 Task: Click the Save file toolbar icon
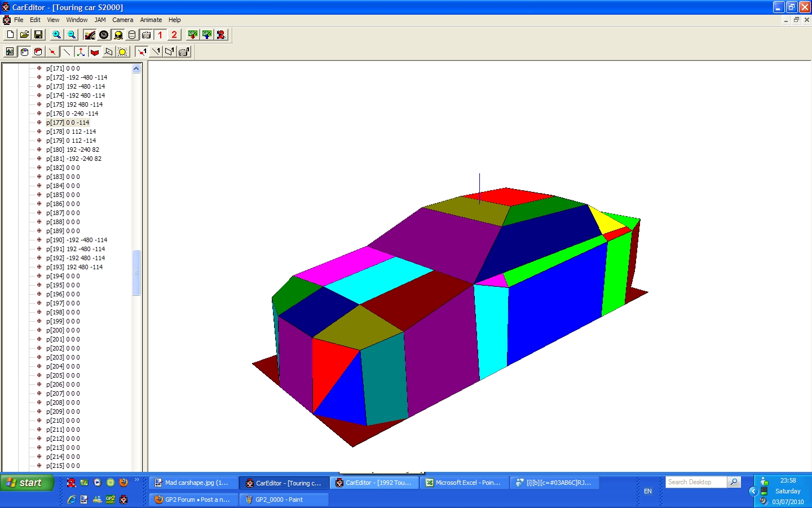coord(38,34)
